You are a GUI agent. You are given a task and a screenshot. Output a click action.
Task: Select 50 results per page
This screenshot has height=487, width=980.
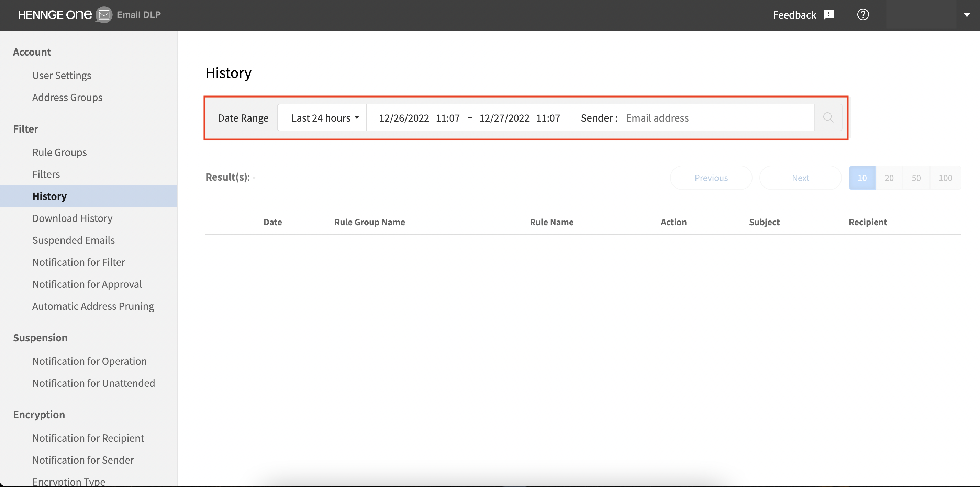click(916, 178)
